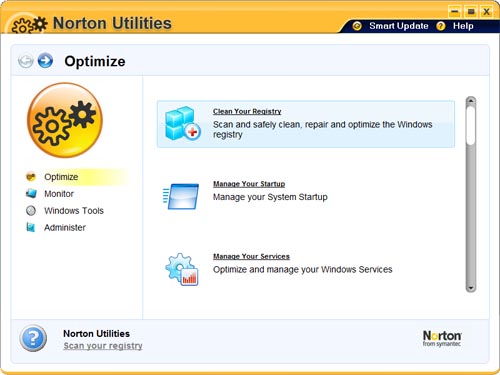Click the Help question mark icon
The image size is (500, 375).
click(441, 26)
